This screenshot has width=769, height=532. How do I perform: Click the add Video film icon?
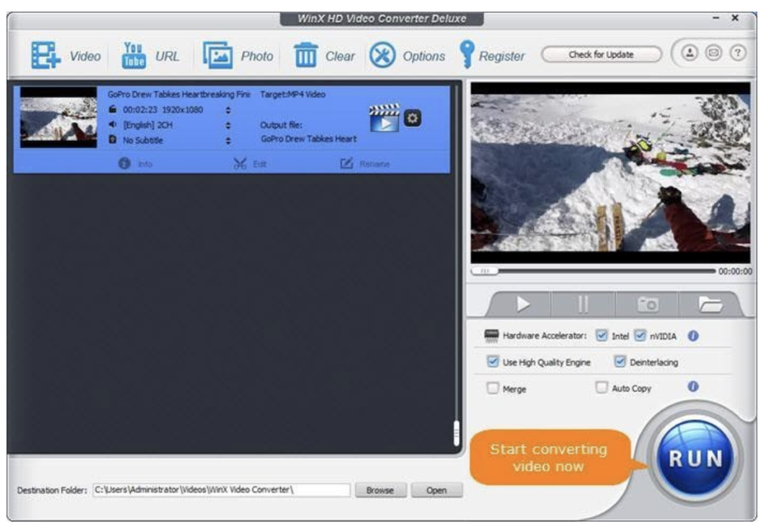46,55
